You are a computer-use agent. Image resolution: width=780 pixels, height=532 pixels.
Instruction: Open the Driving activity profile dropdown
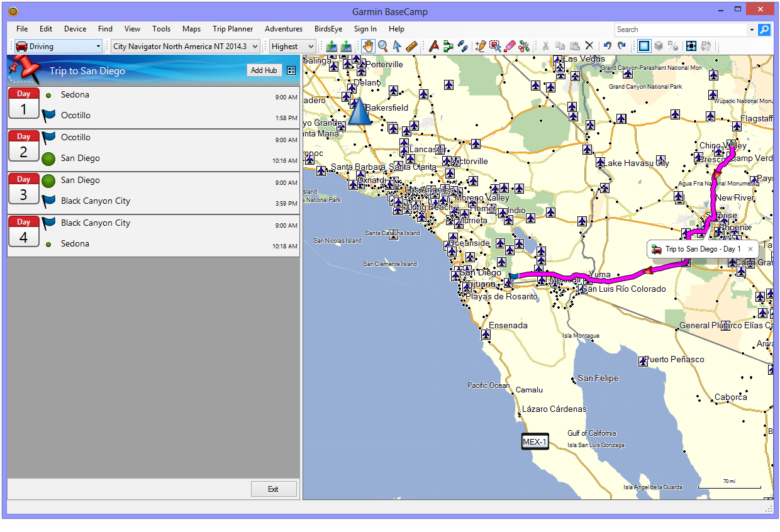pos(58,46)
